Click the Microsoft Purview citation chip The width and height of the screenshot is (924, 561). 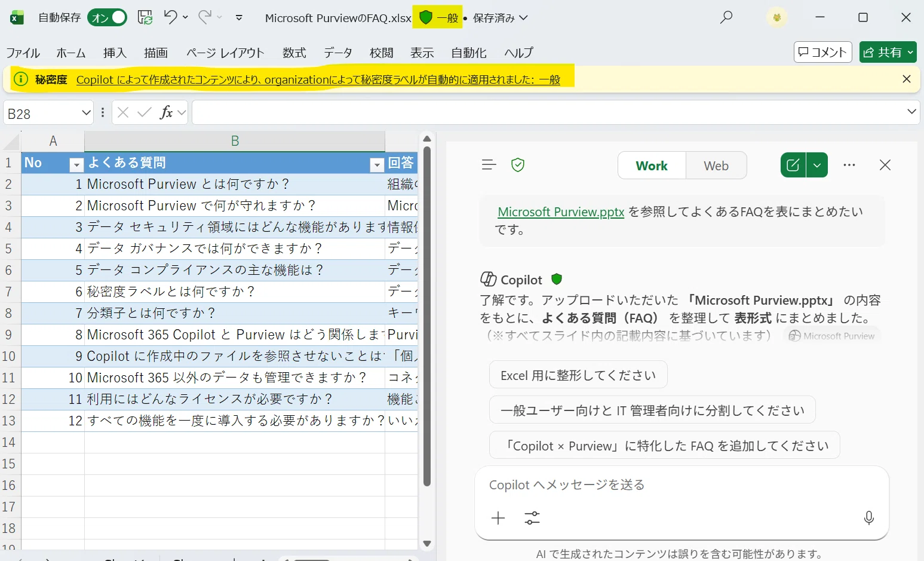pos(832,336)
